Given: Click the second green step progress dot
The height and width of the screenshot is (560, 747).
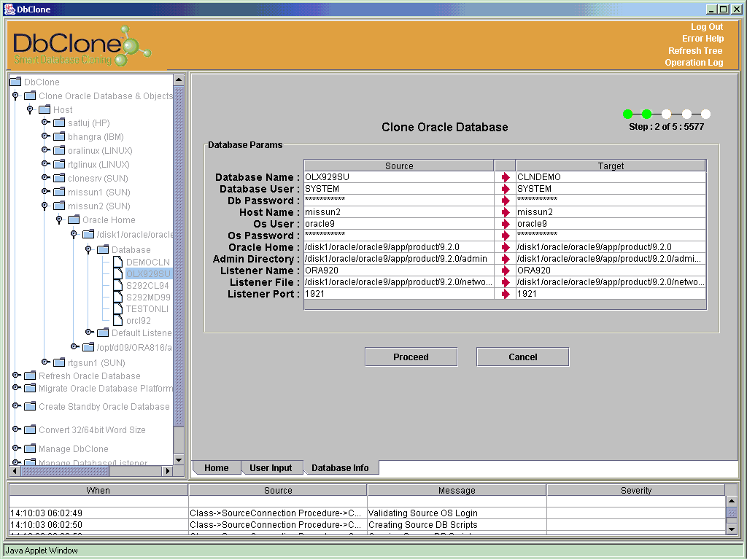Looking at the screenshot, I should click(646, 114).
